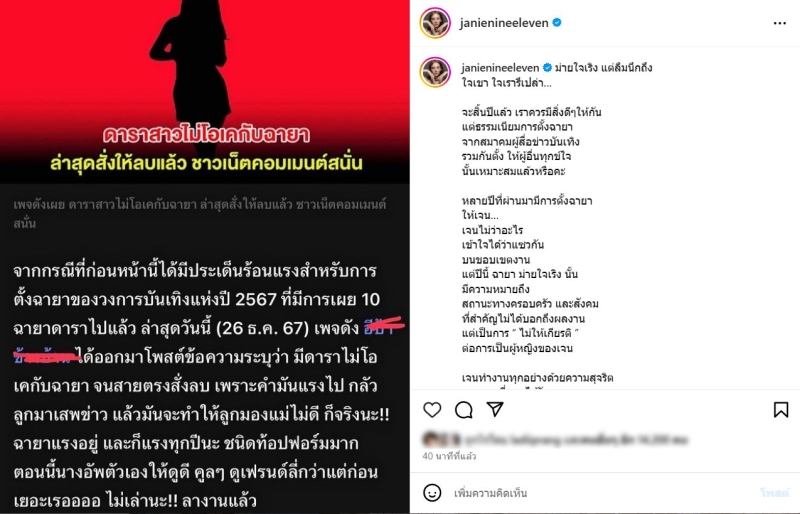Like the post with heart icon
800x514 pixels.
click(432, 410)
